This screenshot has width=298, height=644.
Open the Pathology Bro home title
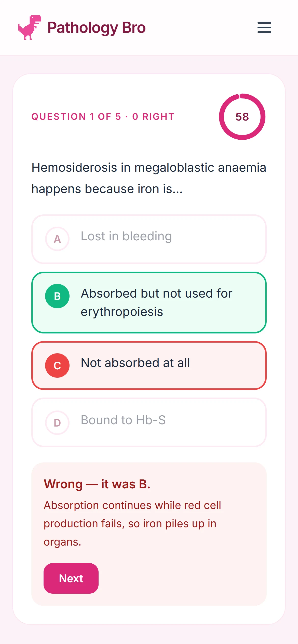click(x=97, y=28)
